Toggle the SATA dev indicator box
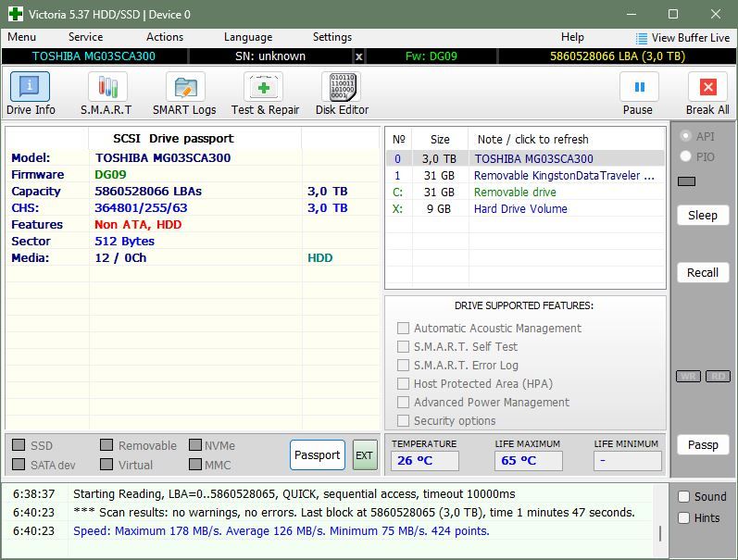738x560 pixels. coord(19,465)
